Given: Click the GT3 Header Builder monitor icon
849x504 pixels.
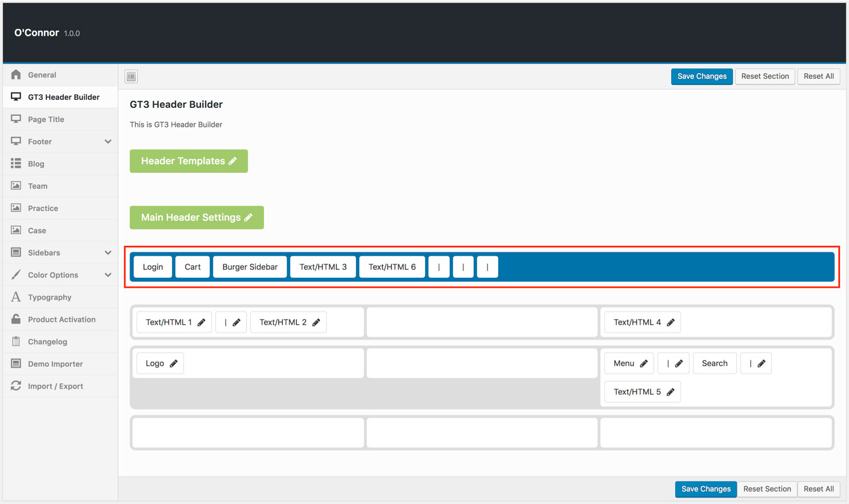Looking at the screenshot, I should [x=16, y=97].
